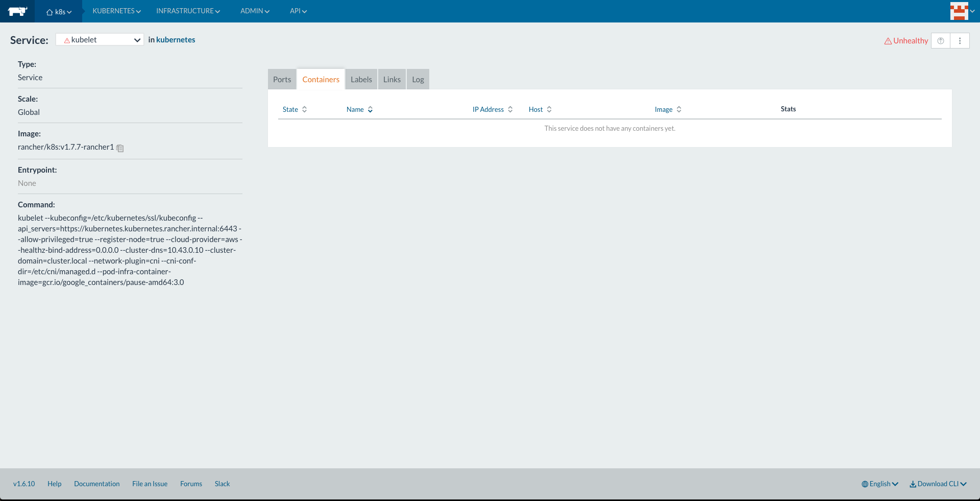The height and width of the screenshot is (501, 980).
Task: Switch to the Labels tab
Action: [361, 79]
